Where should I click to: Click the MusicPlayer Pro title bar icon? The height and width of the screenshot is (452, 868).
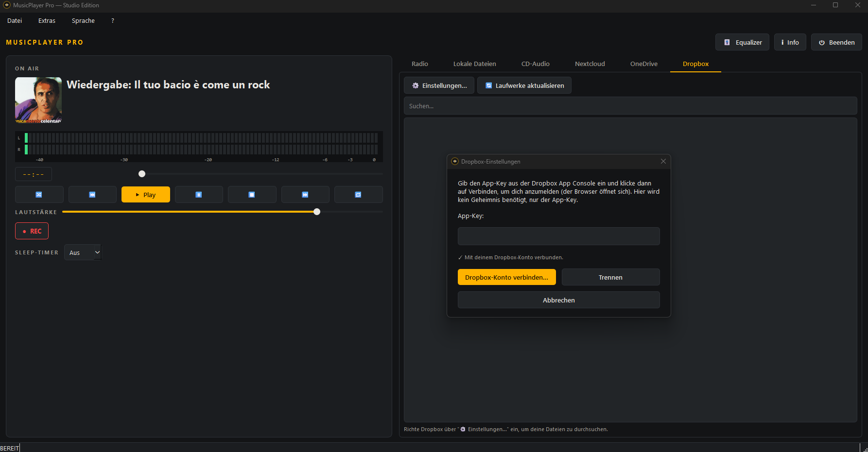point(7,5)
